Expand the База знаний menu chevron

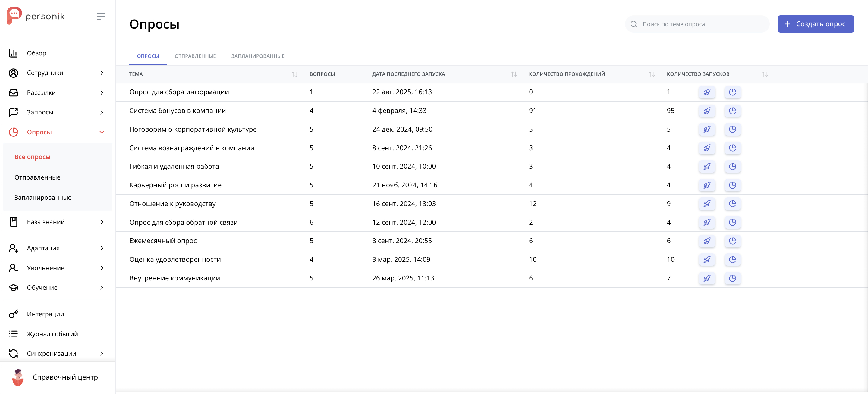pos(102,222)
